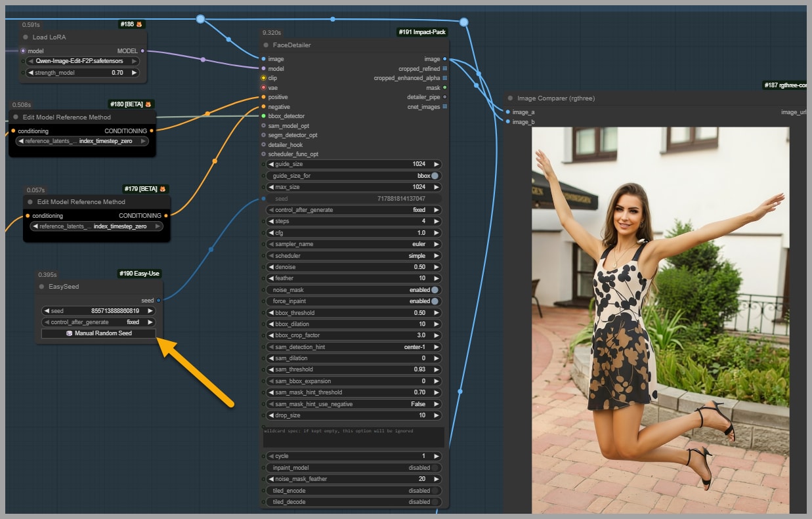
Task: Click the green mask output port
Action: pos(445,87)
